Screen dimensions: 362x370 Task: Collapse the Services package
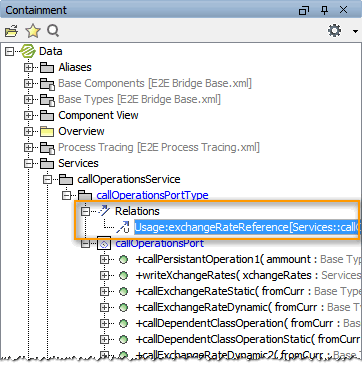(x=29, y=163)
